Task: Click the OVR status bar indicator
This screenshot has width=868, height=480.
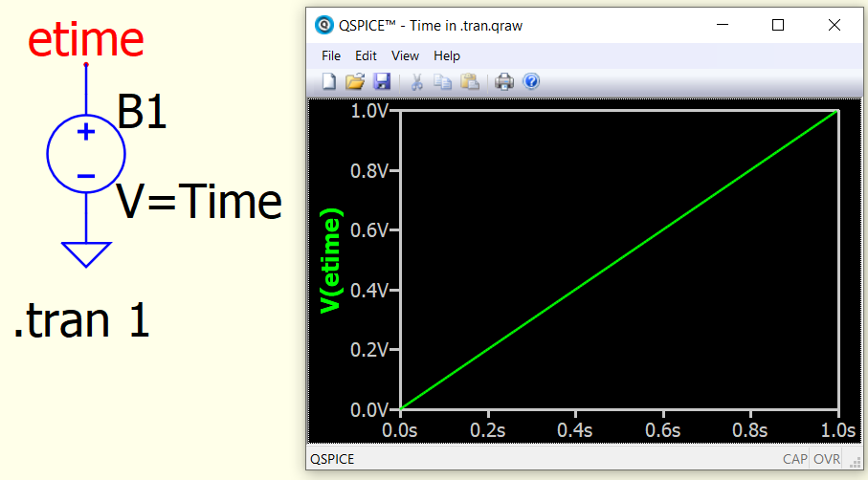Action: (x=827, y=459)
